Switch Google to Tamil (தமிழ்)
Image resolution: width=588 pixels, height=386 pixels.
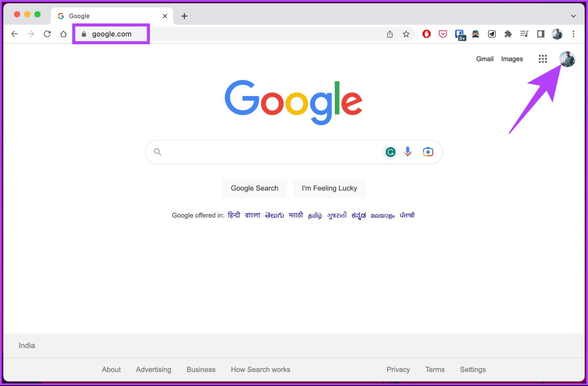[x=315, y=215]
